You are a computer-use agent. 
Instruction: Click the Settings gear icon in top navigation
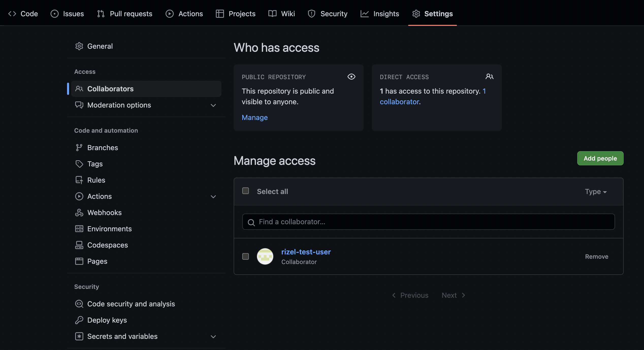416,14
